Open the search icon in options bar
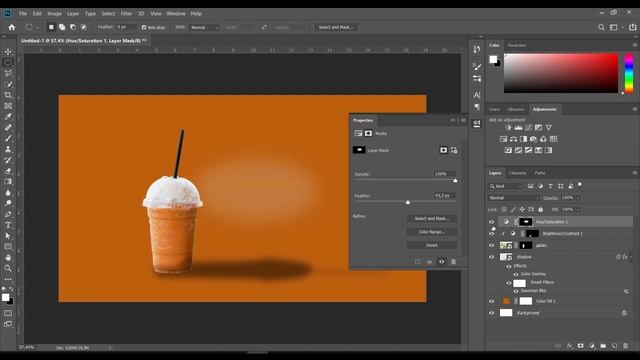 [601, 27]
